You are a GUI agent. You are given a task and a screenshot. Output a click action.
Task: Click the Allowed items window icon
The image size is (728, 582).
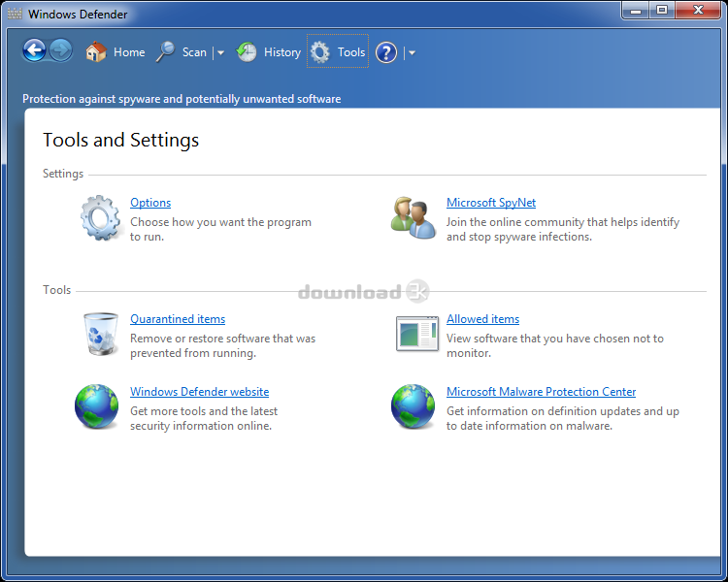coord(417,334)
